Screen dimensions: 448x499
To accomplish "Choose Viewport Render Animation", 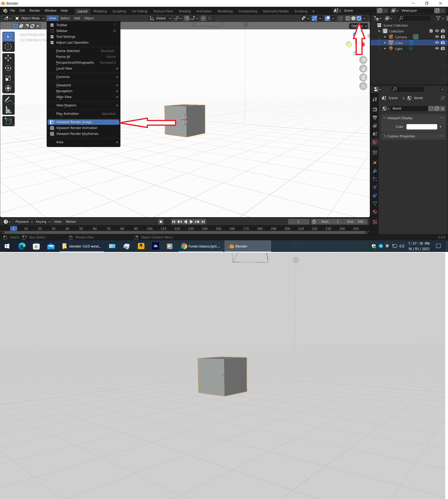I will pos(83,128).
